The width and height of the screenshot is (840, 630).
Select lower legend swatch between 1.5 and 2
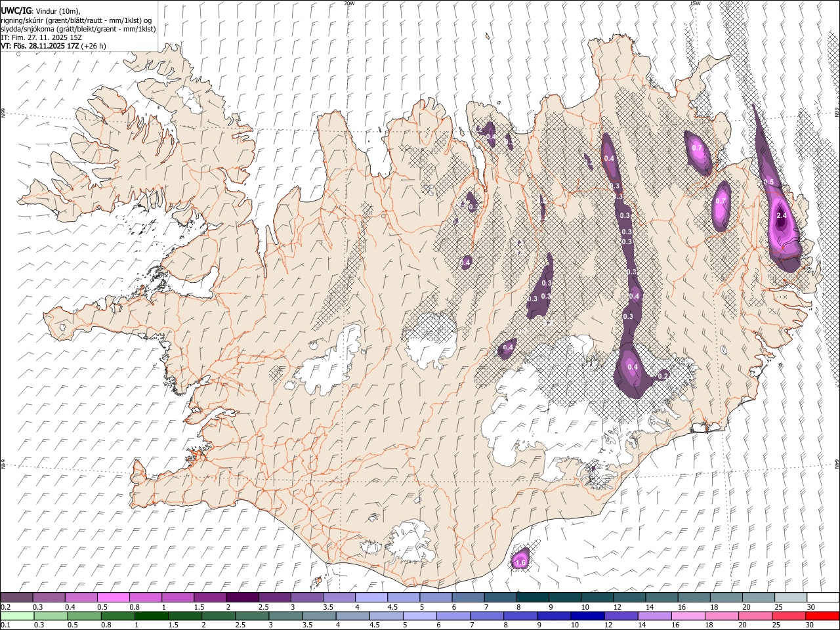185,616
